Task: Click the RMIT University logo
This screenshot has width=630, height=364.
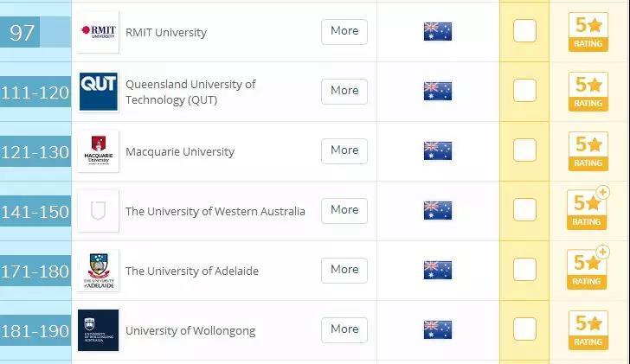Action: pyautogui.click(x=98, y=32)
